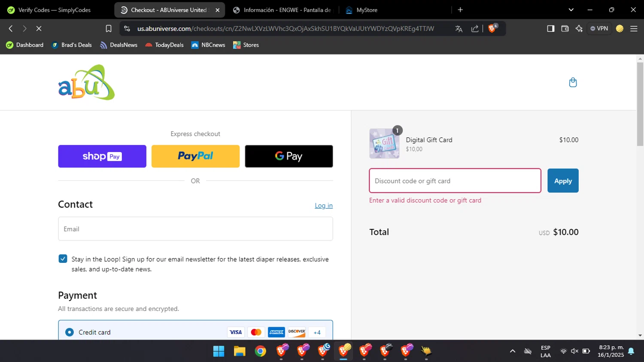Open the VPN button
This screenshot has width=644, height=362.
tap(599, 28)
